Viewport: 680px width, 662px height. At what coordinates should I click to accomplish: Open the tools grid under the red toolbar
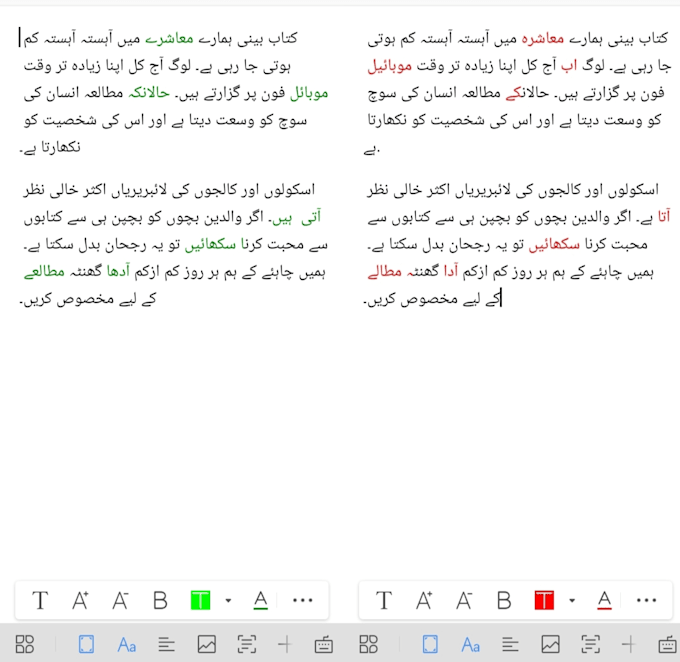(x=369, y=644)
